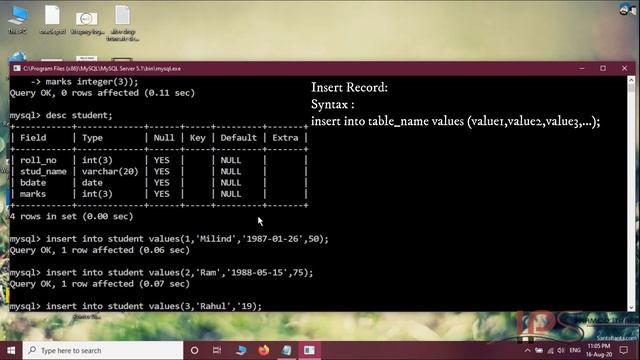640x360 pixels.
Task: Switch input language via ENG indicator
Action: (x=575, y=350)
